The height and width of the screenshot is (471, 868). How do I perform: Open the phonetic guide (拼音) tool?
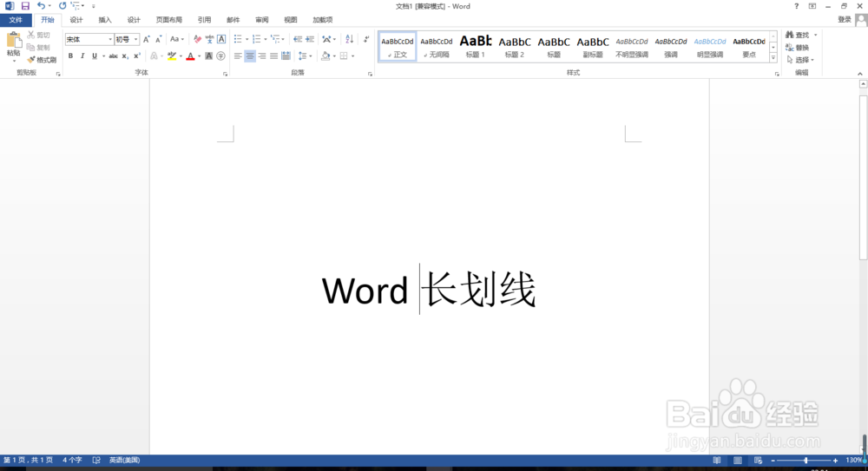coord(209,39)
